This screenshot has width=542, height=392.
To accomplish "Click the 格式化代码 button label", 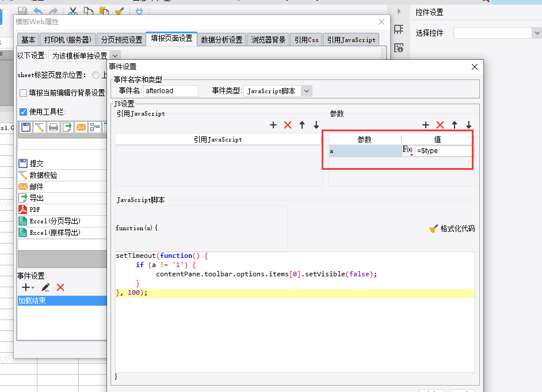I will 457,229.
